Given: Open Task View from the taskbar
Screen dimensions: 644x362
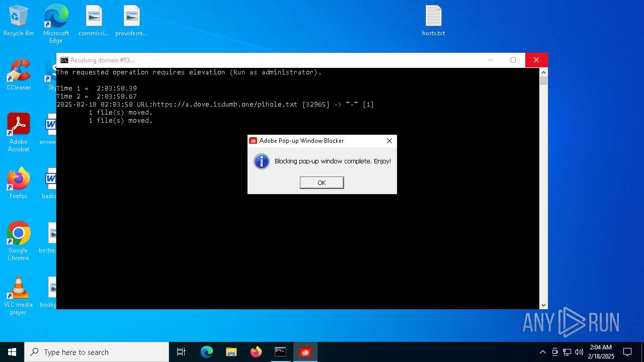Looking at the screenshot, I should 181,352.
